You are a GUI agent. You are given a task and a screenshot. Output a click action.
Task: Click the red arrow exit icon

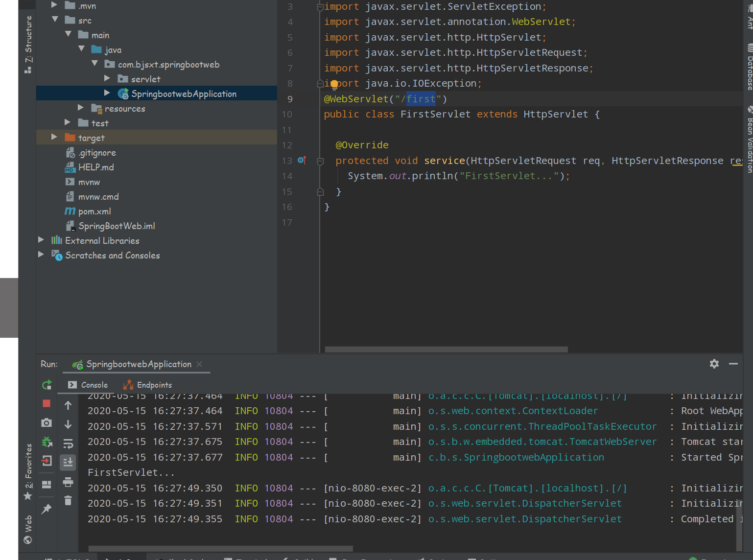click(47, 461)
